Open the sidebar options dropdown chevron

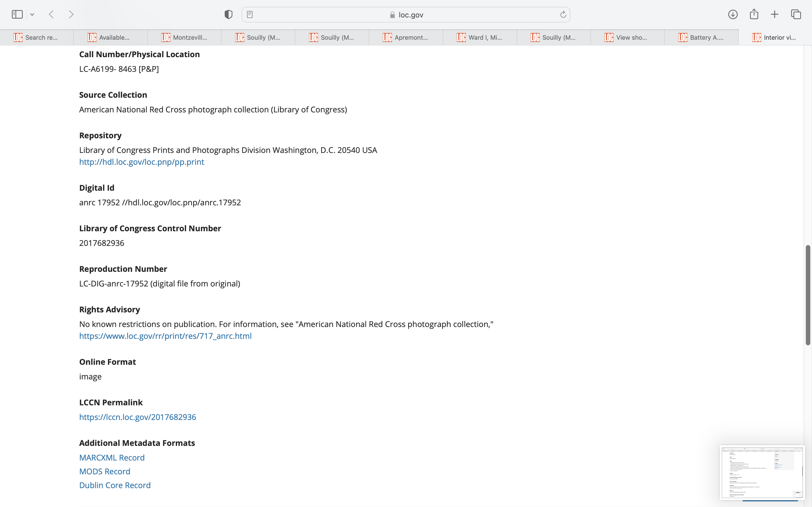pyautogui.click(x=32, y=14)
